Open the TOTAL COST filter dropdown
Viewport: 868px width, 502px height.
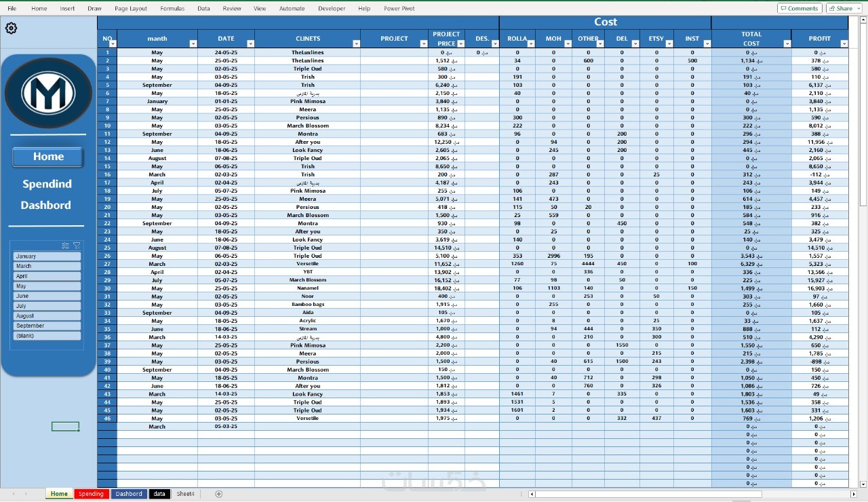787,43
